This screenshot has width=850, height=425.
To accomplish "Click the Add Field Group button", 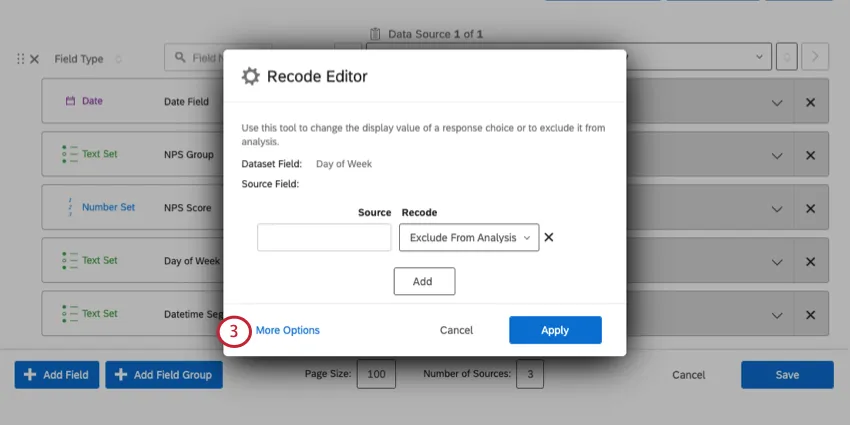I will click(164, 375).
